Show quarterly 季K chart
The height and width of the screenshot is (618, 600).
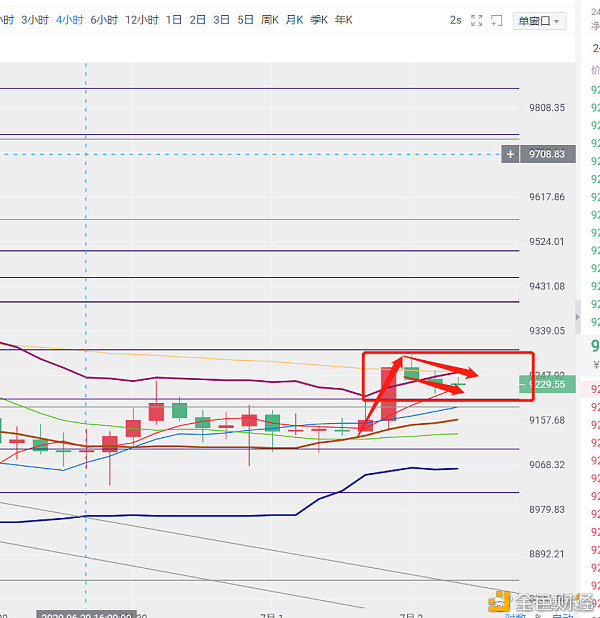tap(319, 20)
